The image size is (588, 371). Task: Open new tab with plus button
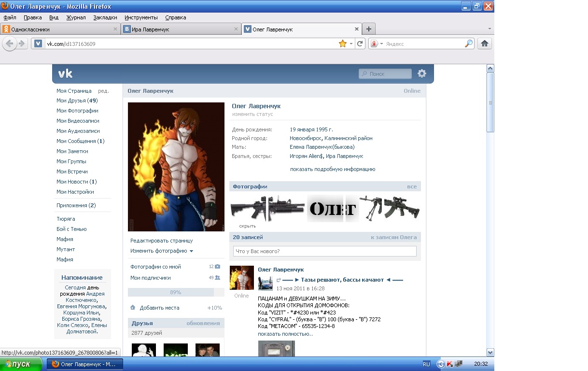coord(369,29)
